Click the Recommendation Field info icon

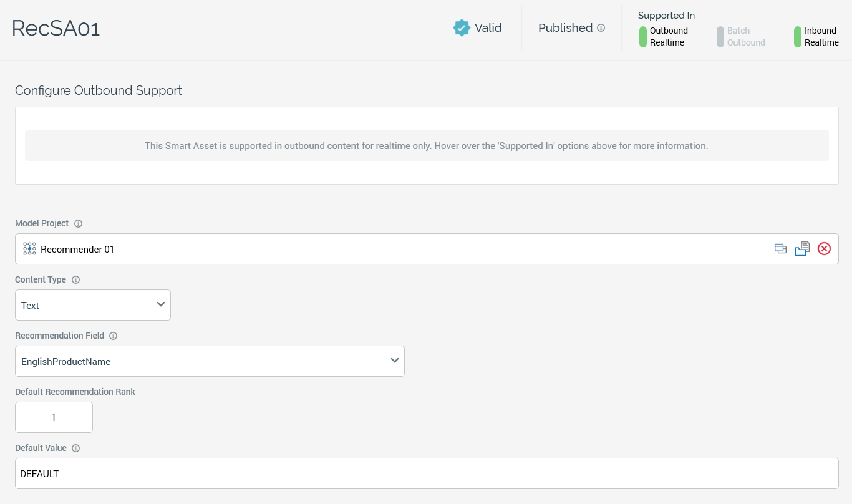click(x=113, y=336)
